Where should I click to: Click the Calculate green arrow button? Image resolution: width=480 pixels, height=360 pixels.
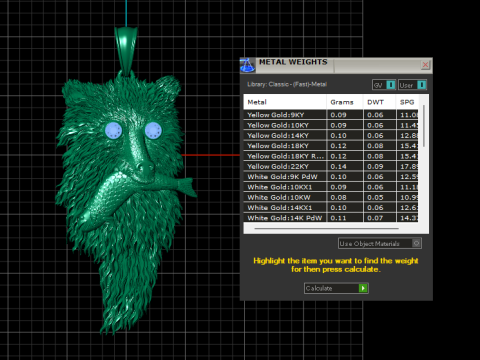coord(363,288)
